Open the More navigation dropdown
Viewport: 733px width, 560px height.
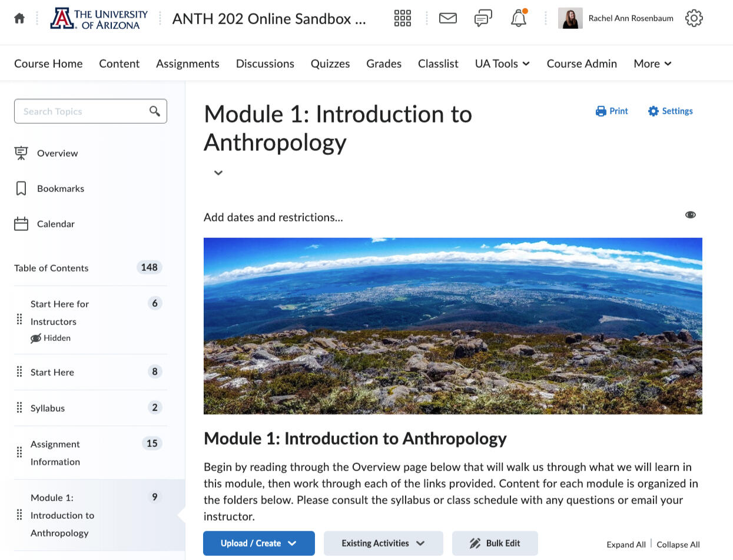tap(652, 64)
